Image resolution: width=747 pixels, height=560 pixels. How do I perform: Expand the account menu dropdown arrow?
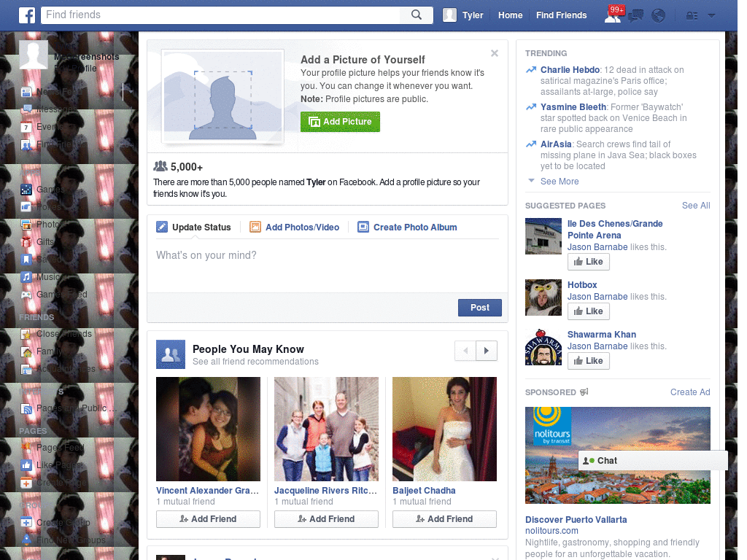click(712, 15)
